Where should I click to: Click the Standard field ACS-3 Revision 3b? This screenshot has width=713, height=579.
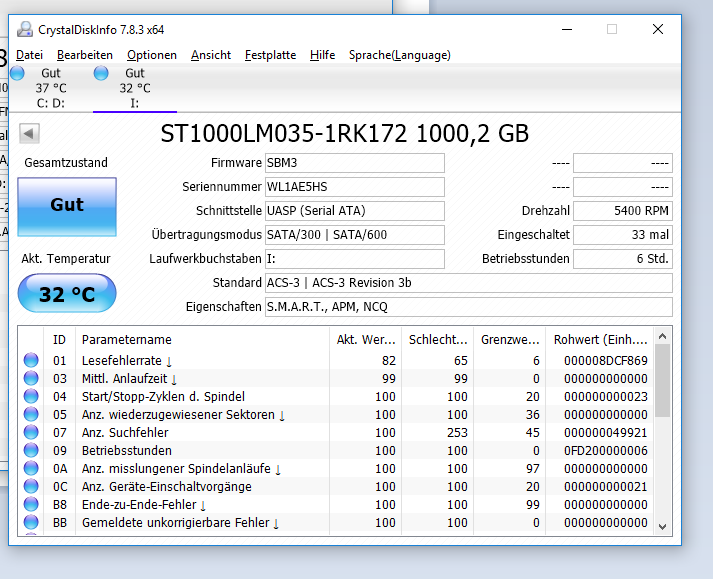coord(469,283)
